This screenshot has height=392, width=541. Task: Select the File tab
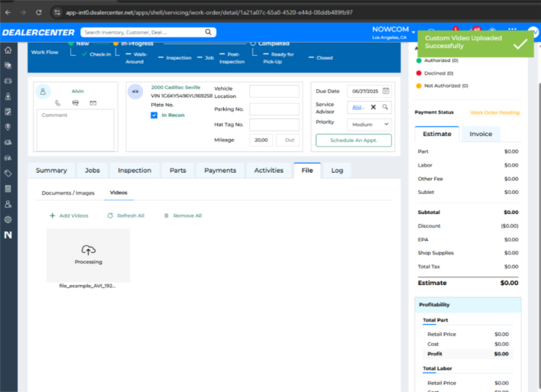[307, 170]
